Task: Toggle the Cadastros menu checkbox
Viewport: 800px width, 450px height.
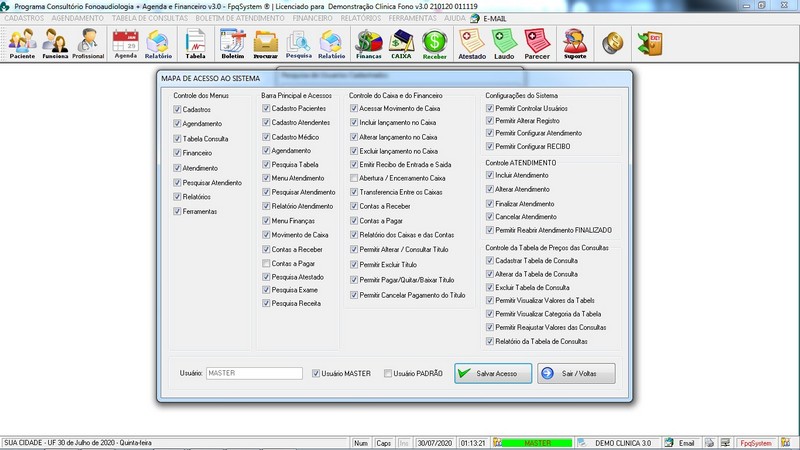Action: [x=177, y=109]
